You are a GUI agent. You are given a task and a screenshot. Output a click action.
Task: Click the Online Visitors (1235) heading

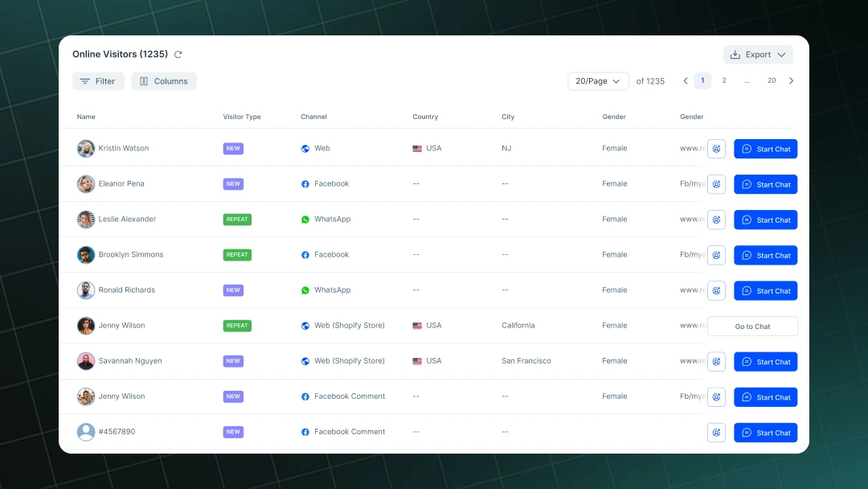pos(120,54)
